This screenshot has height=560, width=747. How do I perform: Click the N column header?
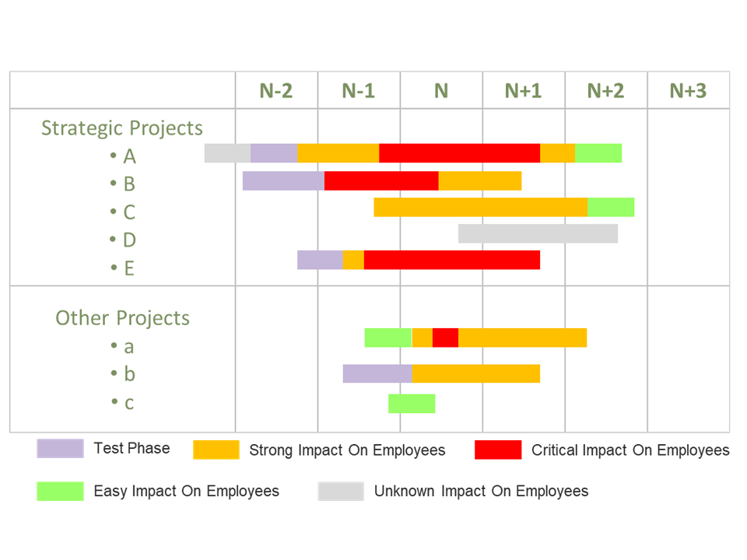tap(441, 91)
